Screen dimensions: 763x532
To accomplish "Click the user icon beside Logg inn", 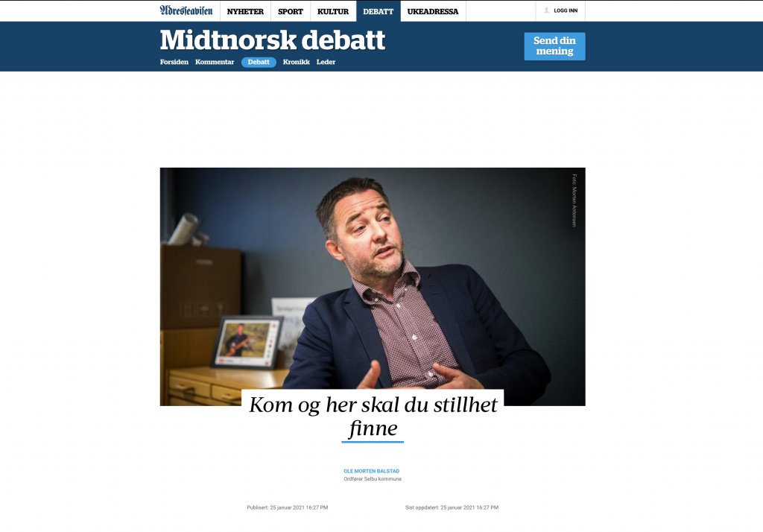I will pyautogui.click(x=546, y=10).
